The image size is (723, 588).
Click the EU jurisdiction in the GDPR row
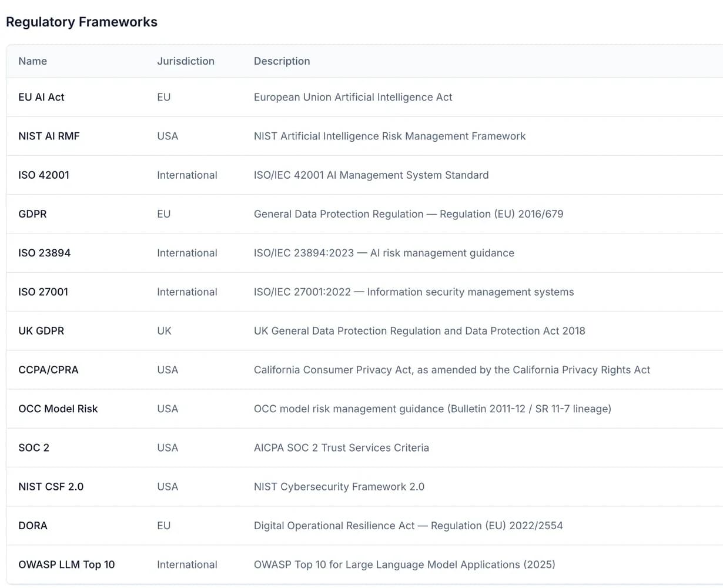point(163,214)
